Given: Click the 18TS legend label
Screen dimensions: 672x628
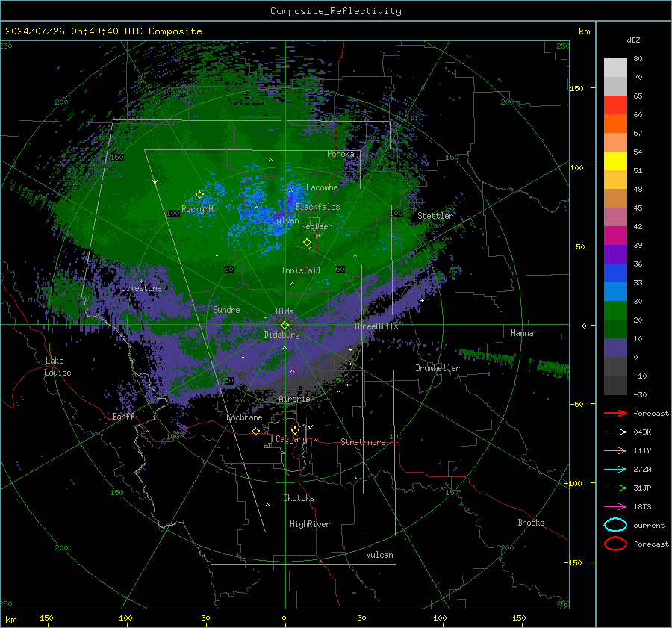Looking at the screenshot, I should point(642,506).
